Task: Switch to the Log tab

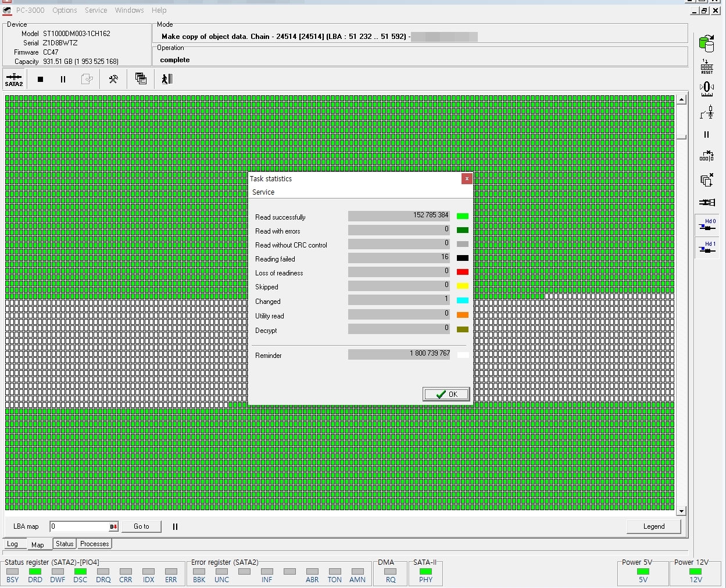Action: click(13, 544)
